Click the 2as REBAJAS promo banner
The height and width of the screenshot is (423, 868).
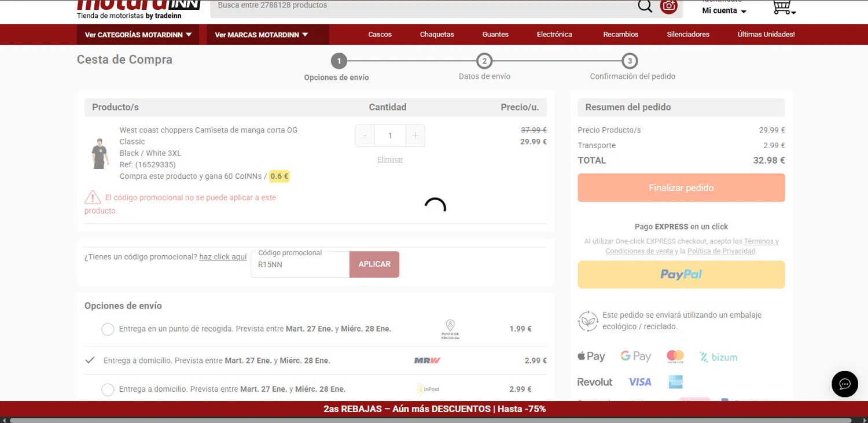point(434,409)
